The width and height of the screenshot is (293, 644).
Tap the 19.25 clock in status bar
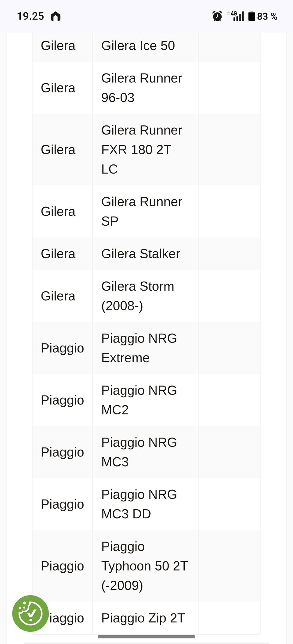click(31, 16)
